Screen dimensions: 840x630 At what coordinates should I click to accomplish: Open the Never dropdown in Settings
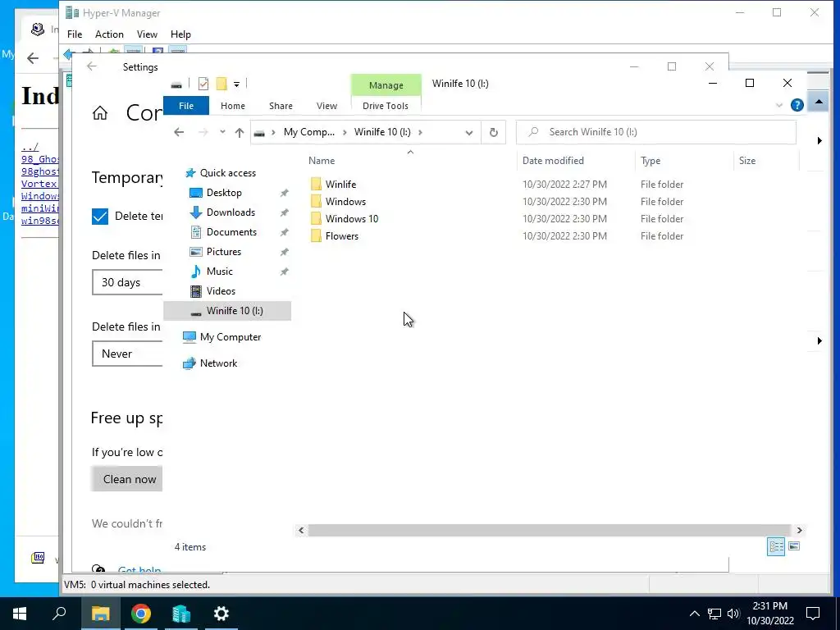(127, 354)
